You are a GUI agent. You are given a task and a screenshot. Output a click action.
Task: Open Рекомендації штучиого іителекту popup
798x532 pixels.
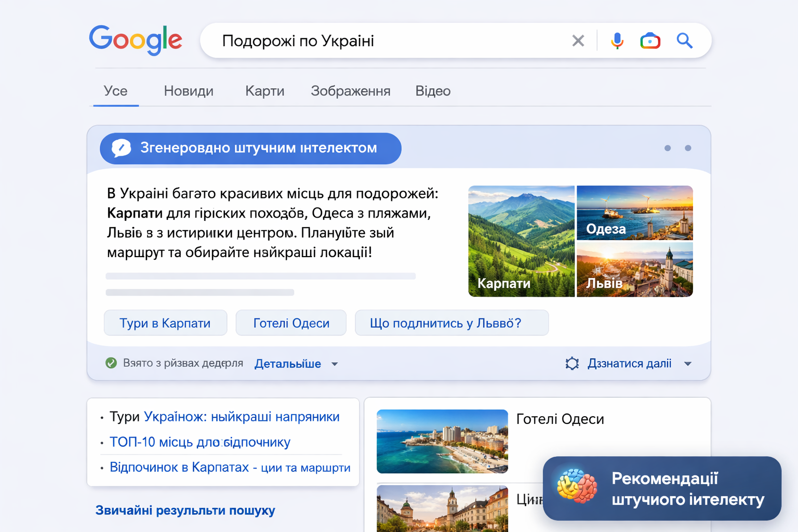662,488
